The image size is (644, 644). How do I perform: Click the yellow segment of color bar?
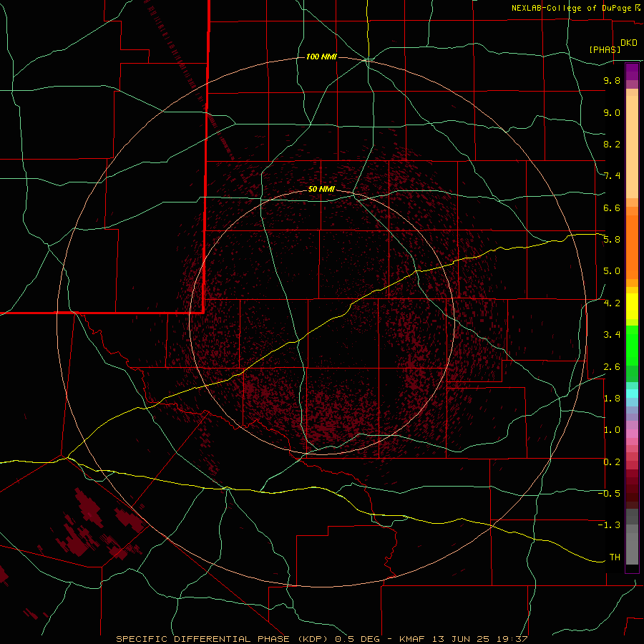(x=632, y=306)
